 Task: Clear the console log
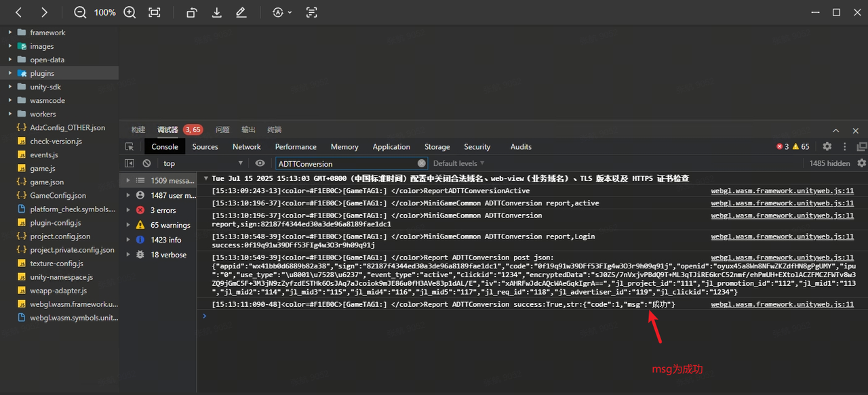tap(146, 163)
